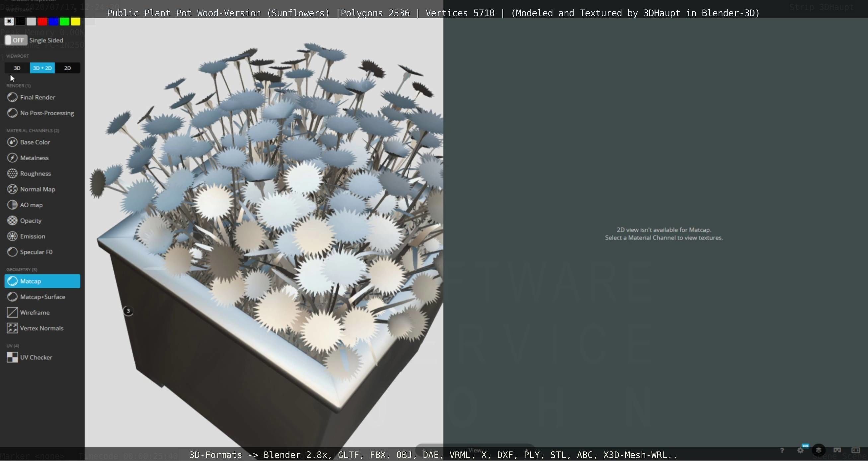The width and height of the screenshot is (868, 461).
Task: Pick the red wireframe color
Action: point(42,22)
